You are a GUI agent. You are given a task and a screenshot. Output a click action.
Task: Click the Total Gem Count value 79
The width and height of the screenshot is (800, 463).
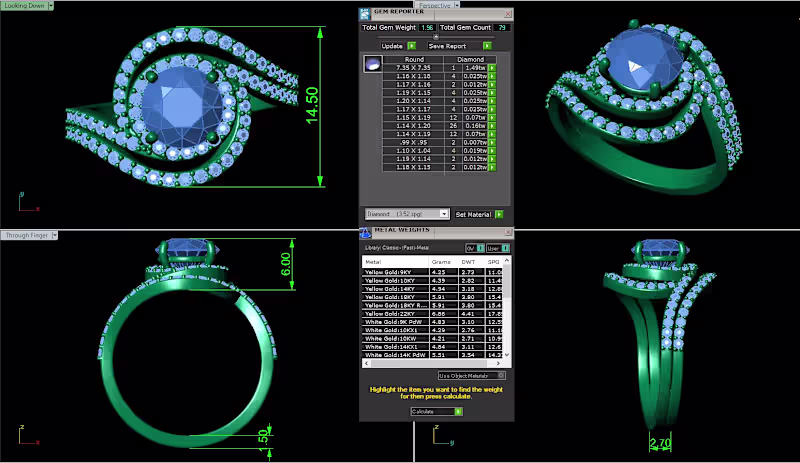coord(503,28)
